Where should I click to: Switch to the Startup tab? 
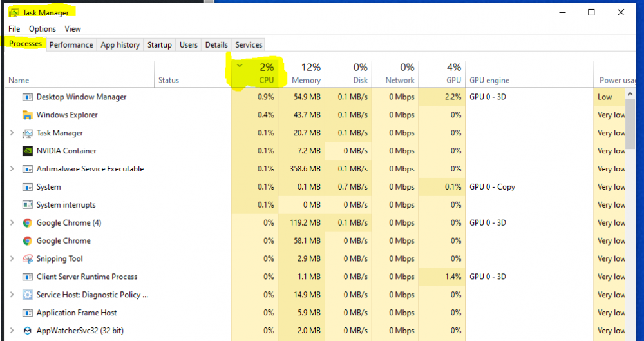(x=159, y=45)
